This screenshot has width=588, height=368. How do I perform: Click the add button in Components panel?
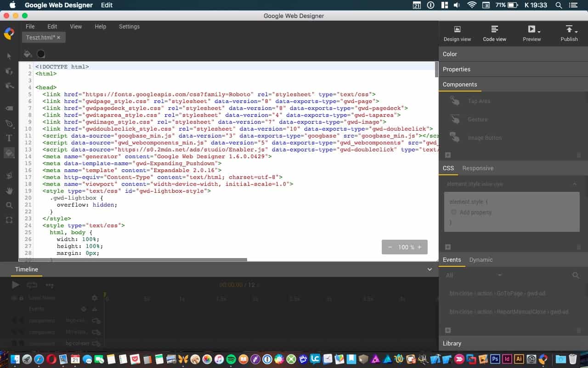pyautogui.click(x=448, y=155)
